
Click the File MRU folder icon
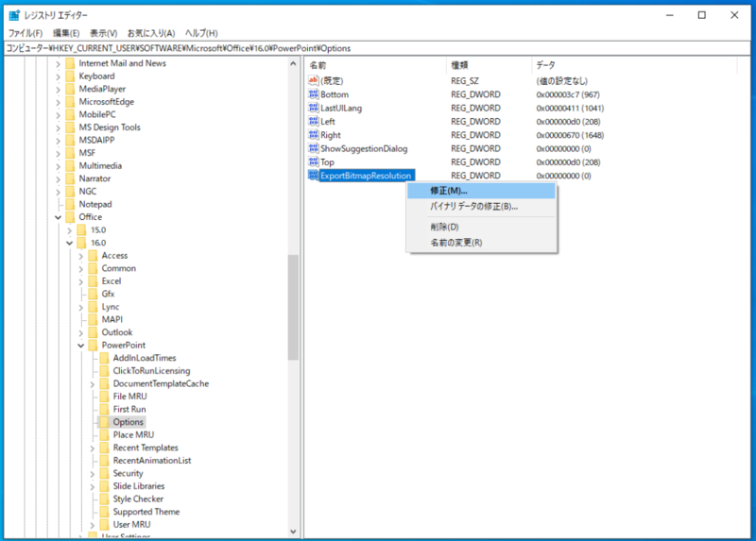tap(104, 397)
